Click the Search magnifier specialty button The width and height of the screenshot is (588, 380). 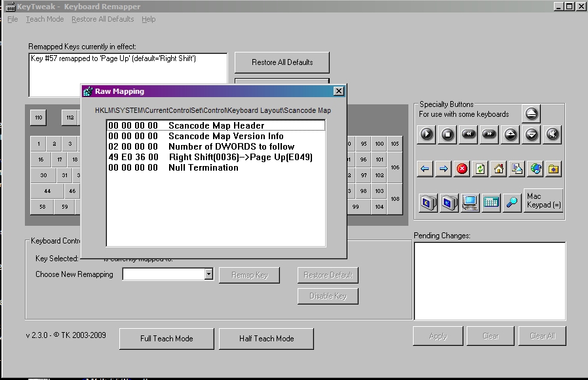(512, 203)
